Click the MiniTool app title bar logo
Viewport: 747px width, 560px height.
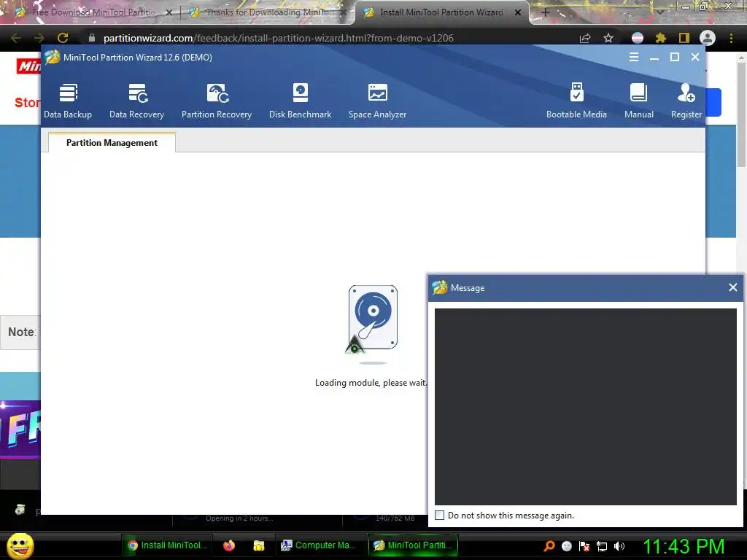tap(53, 57)
